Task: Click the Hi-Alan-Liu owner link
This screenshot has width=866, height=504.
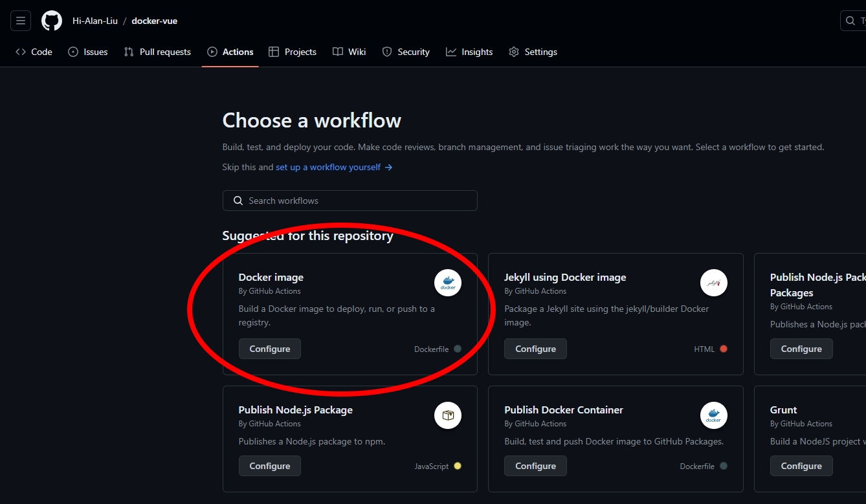Action: click(x=95, y=21)
